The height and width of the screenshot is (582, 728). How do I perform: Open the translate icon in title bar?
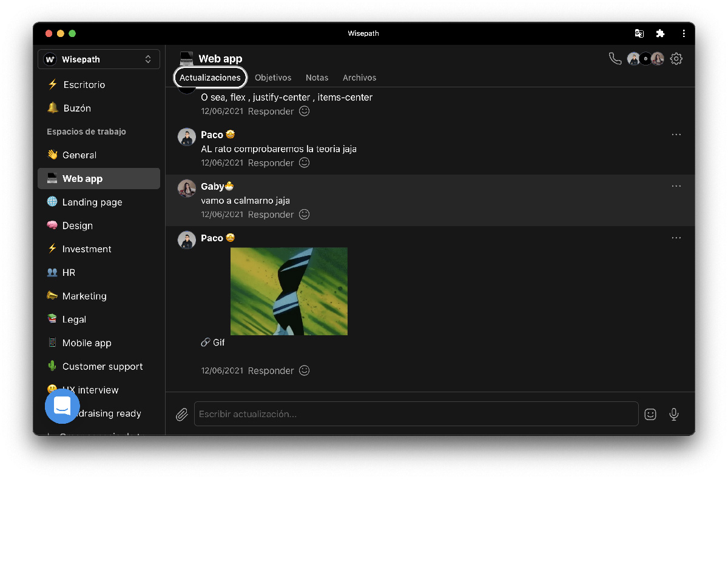[639, 33]
